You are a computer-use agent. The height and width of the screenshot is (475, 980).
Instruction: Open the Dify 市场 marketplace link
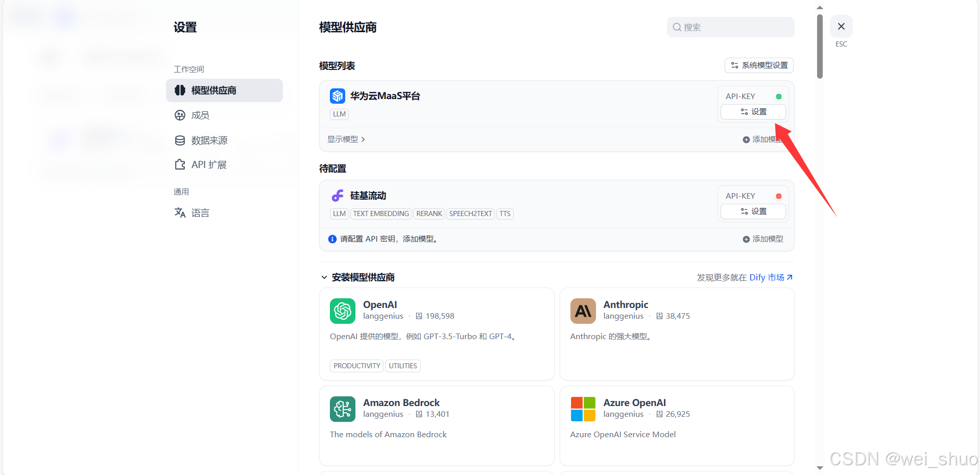[x=771, y=277]
